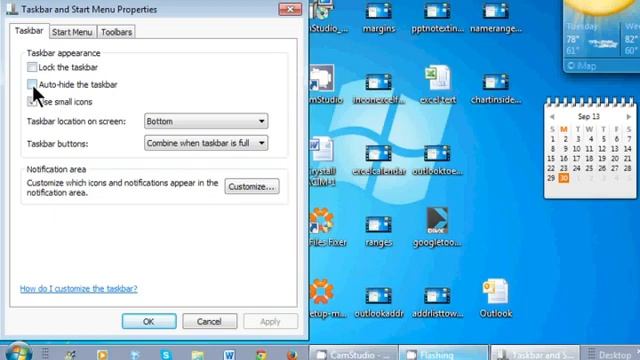Open the Windows Start orb

click(18, 352)
